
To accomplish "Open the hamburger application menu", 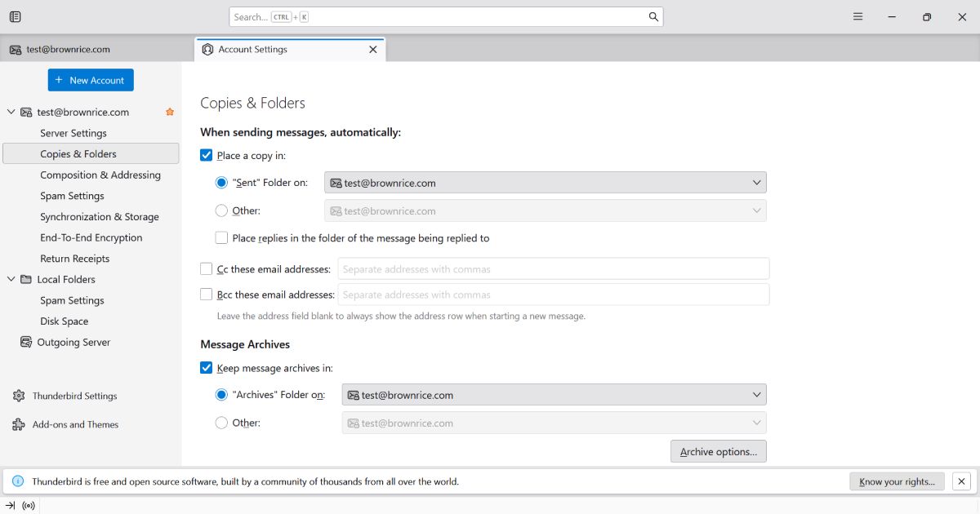I will (x=857, y=16).
